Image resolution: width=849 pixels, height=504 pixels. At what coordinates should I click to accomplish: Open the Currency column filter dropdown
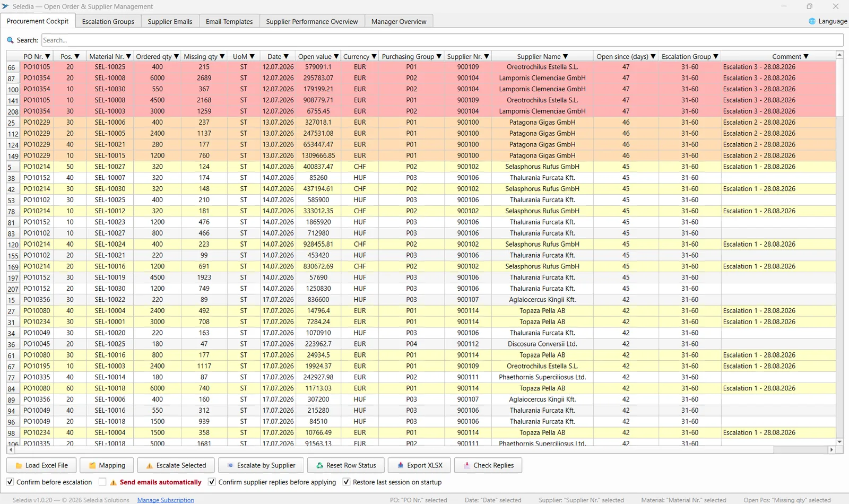coord(374,56)
